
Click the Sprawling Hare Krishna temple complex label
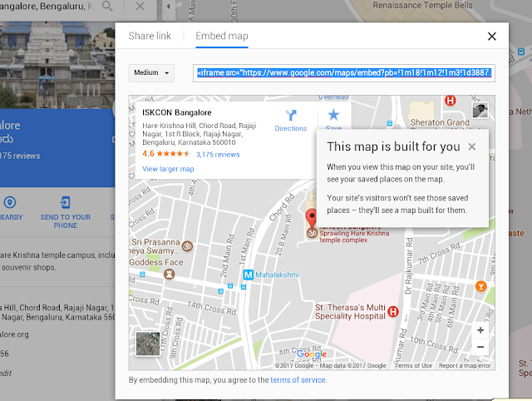coord(354,236)
